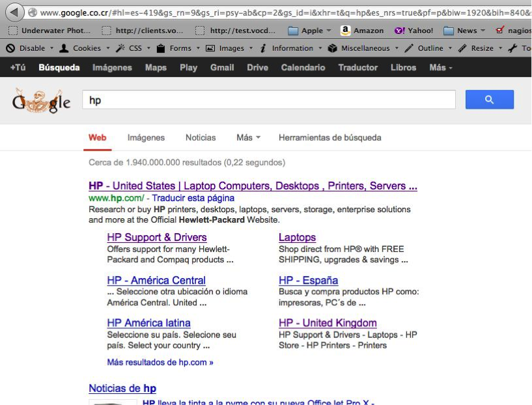Expand the Information dropdown arrow
The image size is (532, 405).
coord(320,48)
